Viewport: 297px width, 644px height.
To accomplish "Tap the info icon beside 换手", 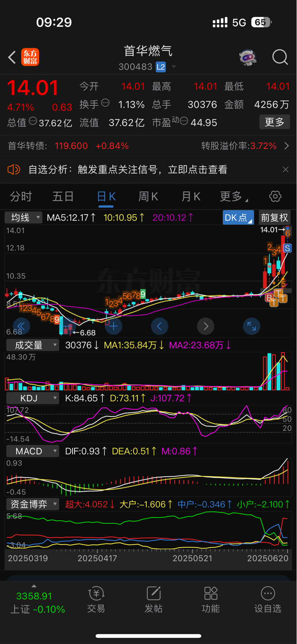I will click(105, 103).
